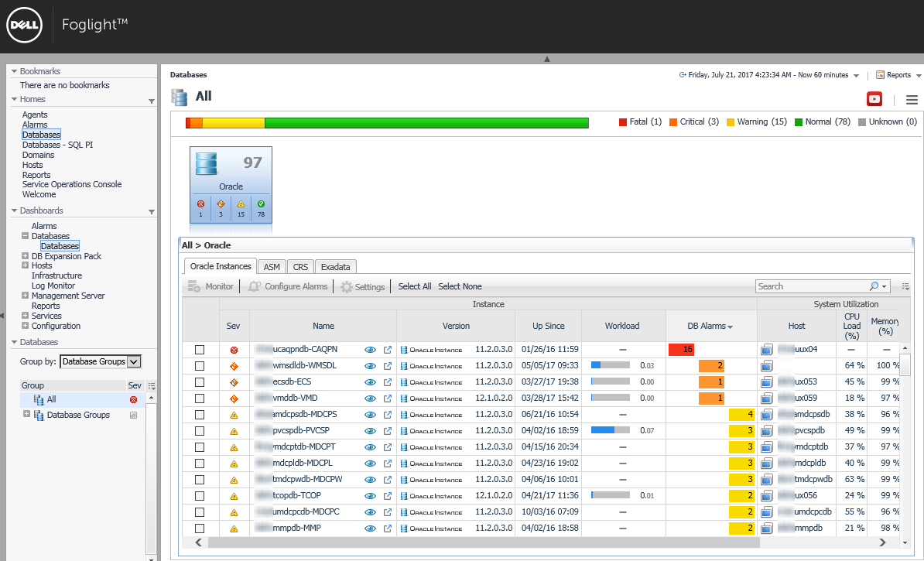Click the Oracle Instance icon for mdcpldb-MDCPL
The width and height of the screenshot is (924, 561).
(404, 464)
